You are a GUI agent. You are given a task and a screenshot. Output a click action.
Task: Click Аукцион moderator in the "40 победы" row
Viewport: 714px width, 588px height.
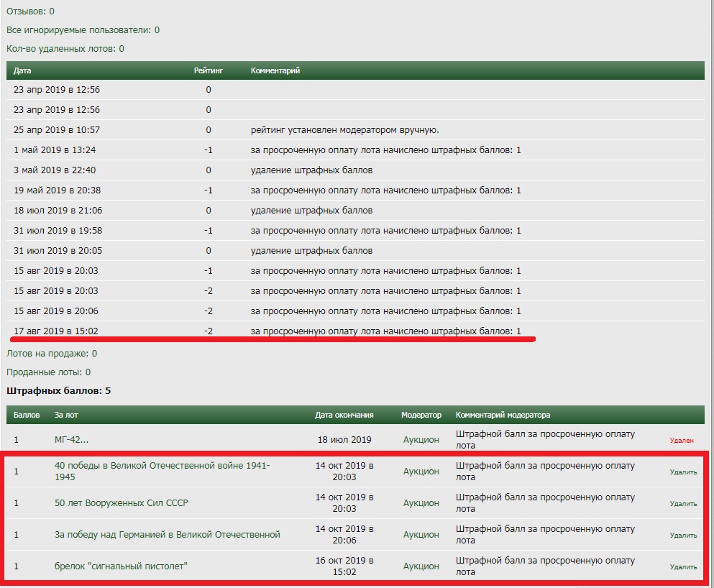(421, 472)
